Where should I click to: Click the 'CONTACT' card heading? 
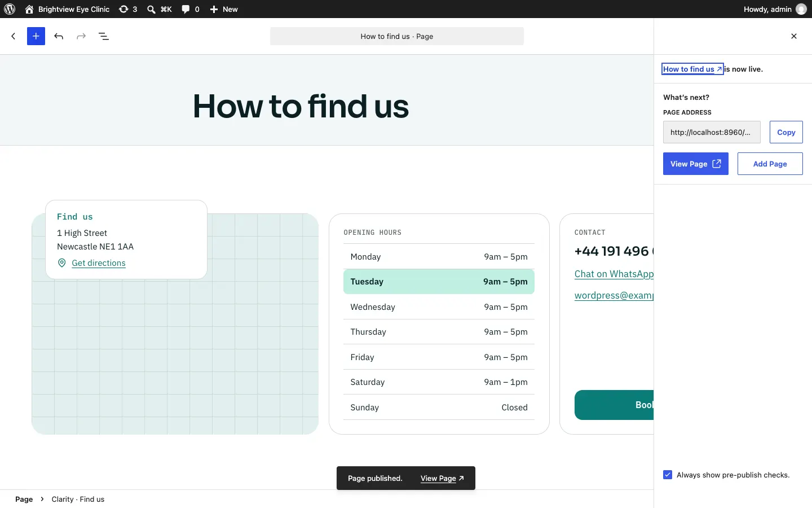coord(590,233)
